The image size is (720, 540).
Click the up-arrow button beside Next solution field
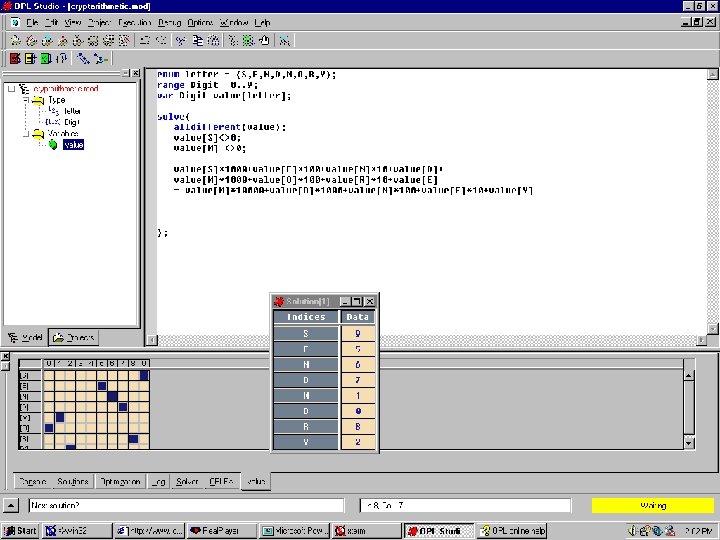[11, 506]
